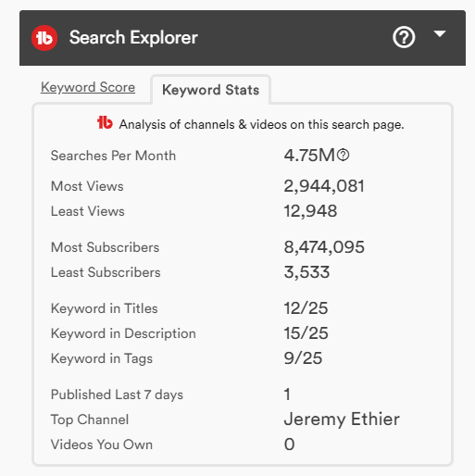Click the Videos You Own value
475x476 pixels.
click(x=289, y=445)
